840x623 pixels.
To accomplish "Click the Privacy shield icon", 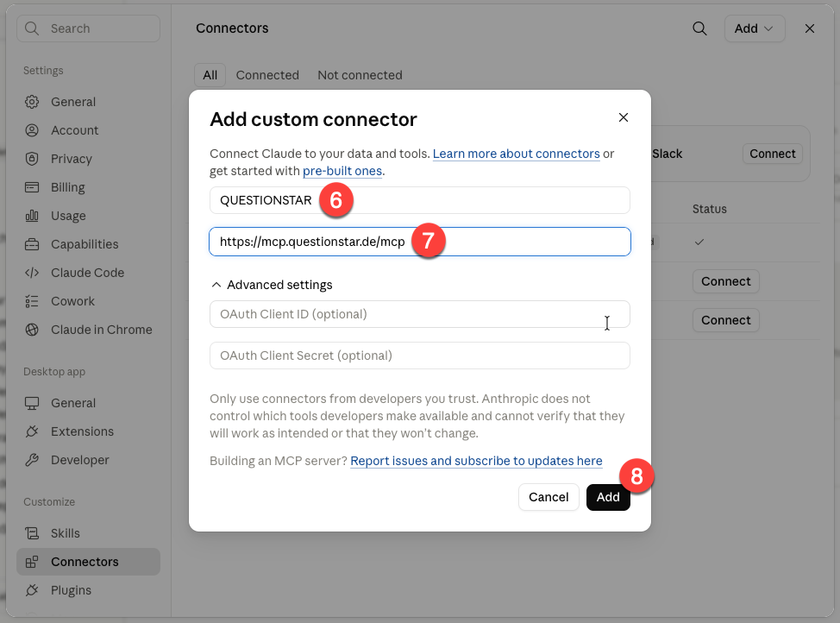I will pyautogui.click(x=32, y=159).
